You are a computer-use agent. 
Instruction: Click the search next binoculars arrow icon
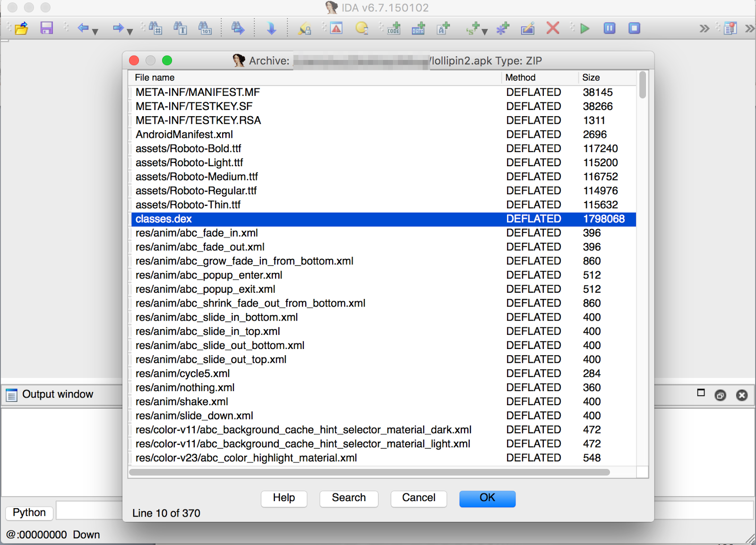(238, 28)
